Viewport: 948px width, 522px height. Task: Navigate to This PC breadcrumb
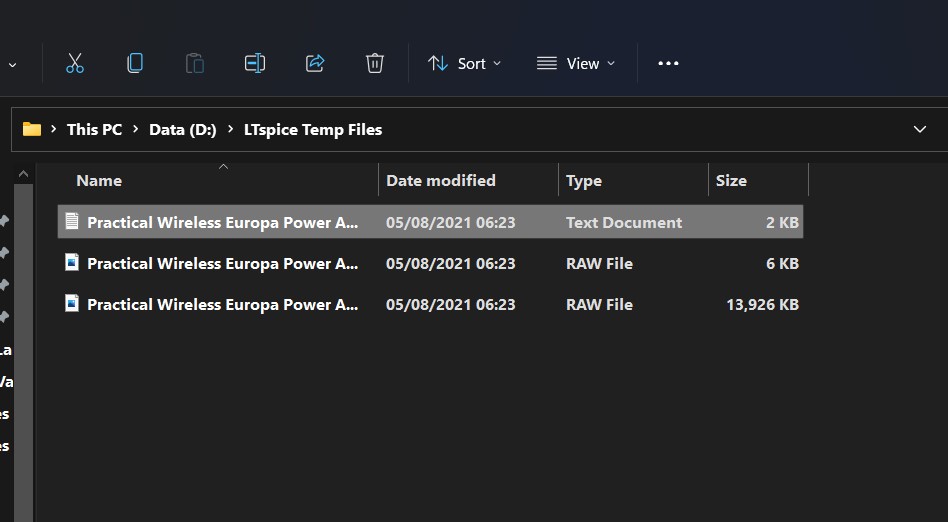point(94,129)
